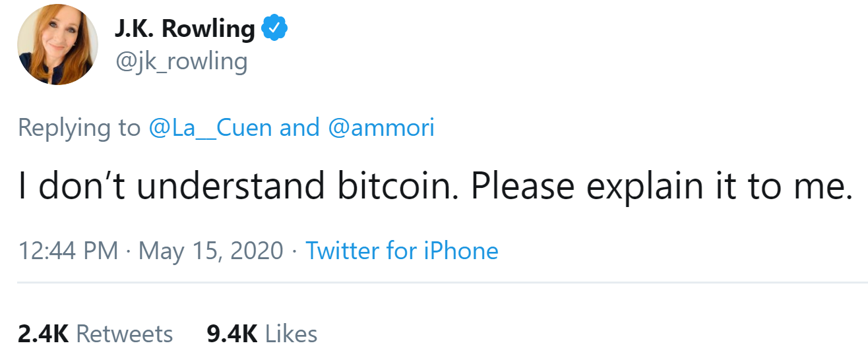Open the @La__Cuen mention link
This screenshot has height=362, width=868.
pos(211,127)
